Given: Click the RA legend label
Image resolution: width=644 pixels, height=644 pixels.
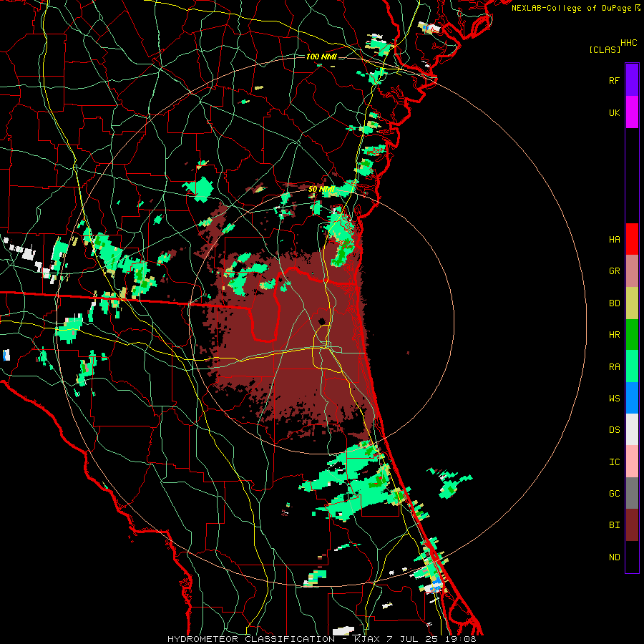Looking at the screenshot, I should pos(614,367).
